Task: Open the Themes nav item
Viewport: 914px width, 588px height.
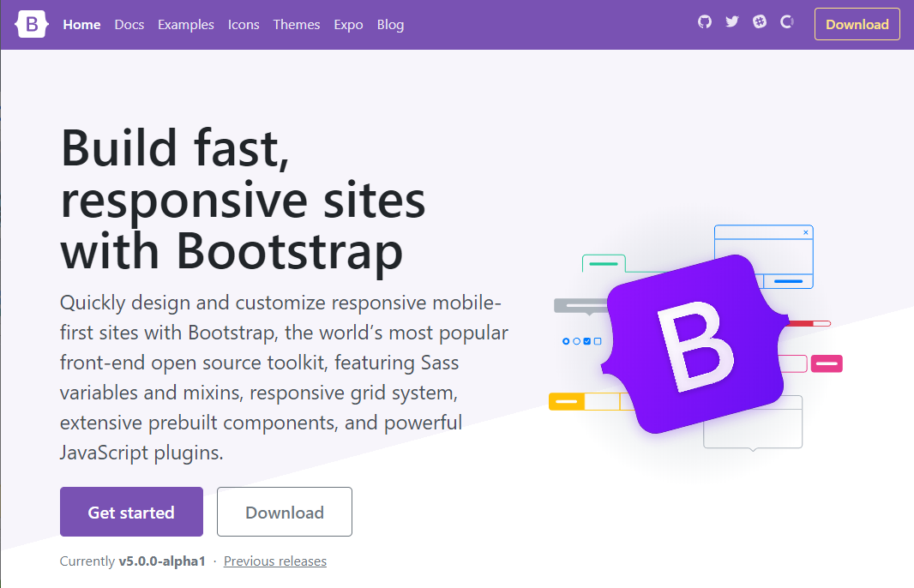Action: coord(297,25)
